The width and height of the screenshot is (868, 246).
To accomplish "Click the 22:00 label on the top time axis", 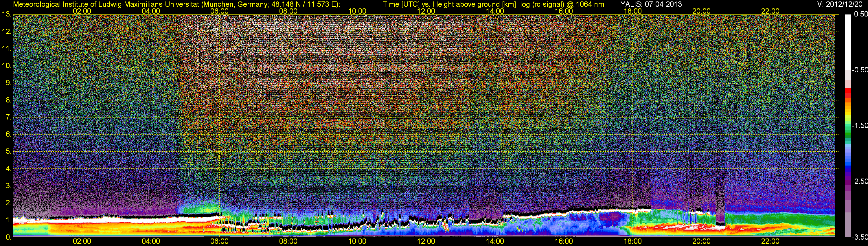I will coord(770,11).
